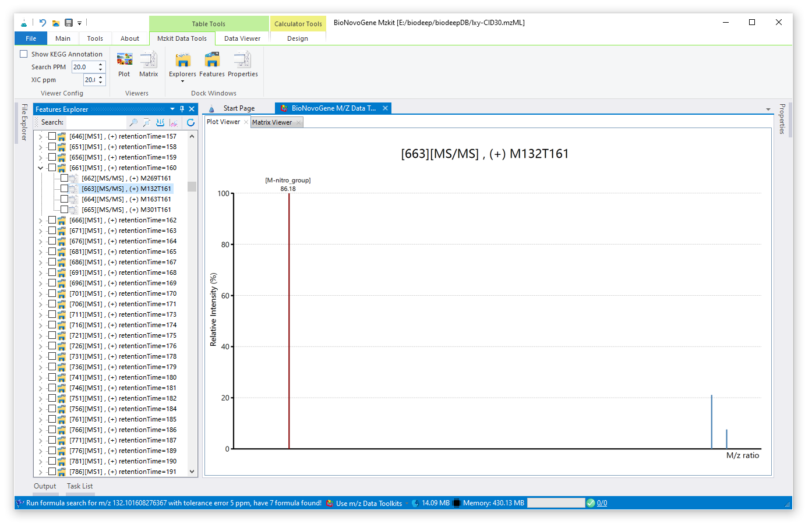Click the Search field in Features Explorer

pos(95,122)
